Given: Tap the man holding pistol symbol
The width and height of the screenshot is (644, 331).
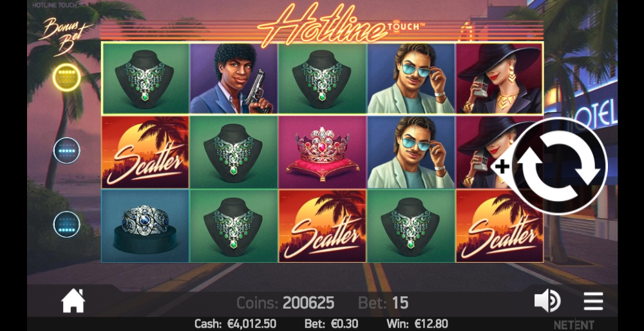Looking at the screenshot, I should point(234,79).
